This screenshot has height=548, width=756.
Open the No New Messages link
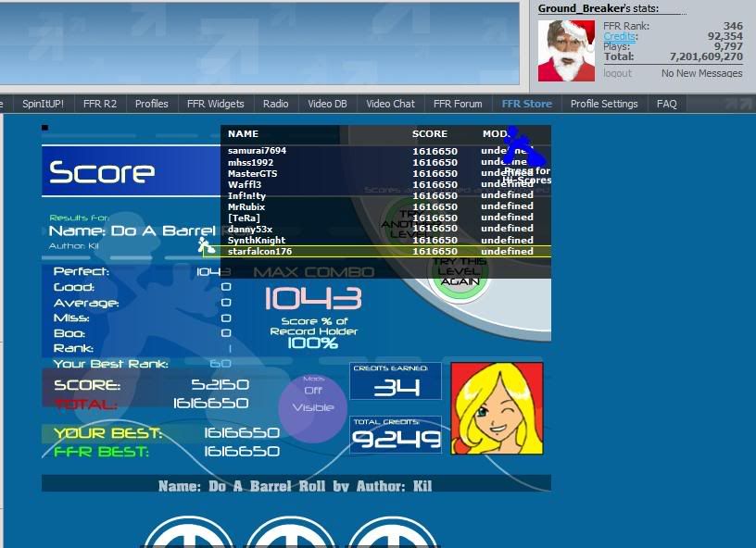[701, 73]
